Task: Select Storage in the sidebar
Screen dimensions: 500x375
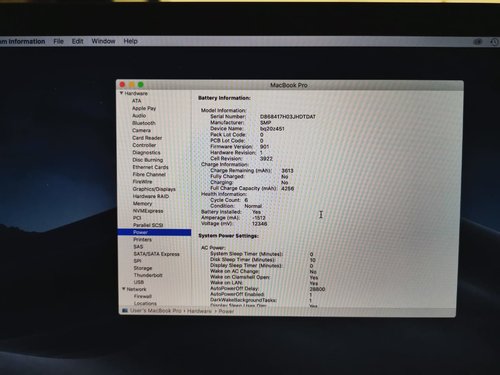Action: [x=143, y=268]
